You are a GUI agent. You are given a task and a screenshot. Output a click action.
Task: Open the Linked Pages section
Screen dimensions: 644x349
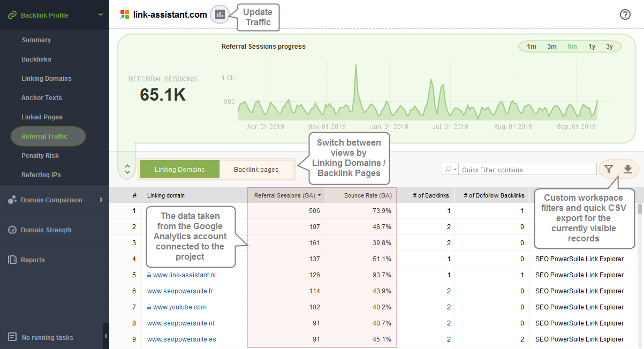click(x=42, y=117)
